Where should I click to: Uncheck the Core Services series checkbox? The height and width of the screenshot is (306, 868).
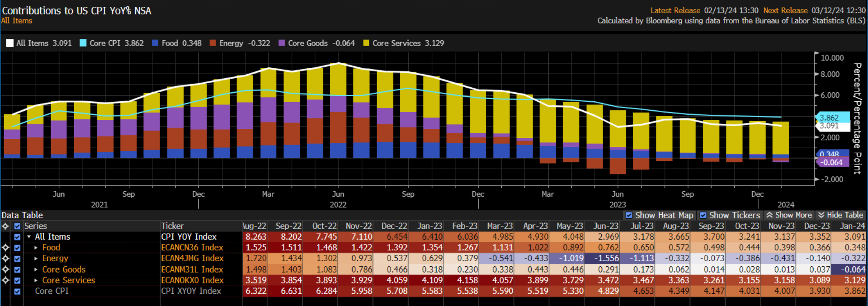pos(17,280)
